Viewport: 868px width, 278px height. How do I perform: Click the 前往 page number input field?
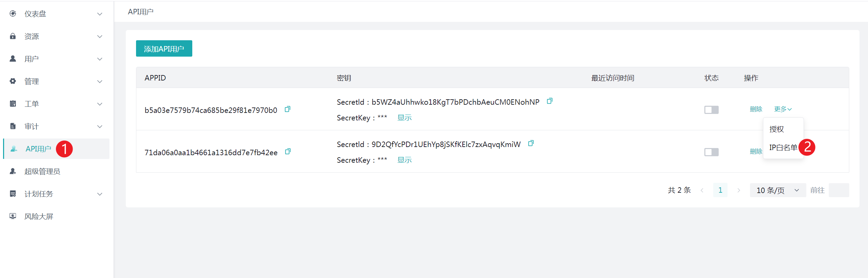click(838, 190)
